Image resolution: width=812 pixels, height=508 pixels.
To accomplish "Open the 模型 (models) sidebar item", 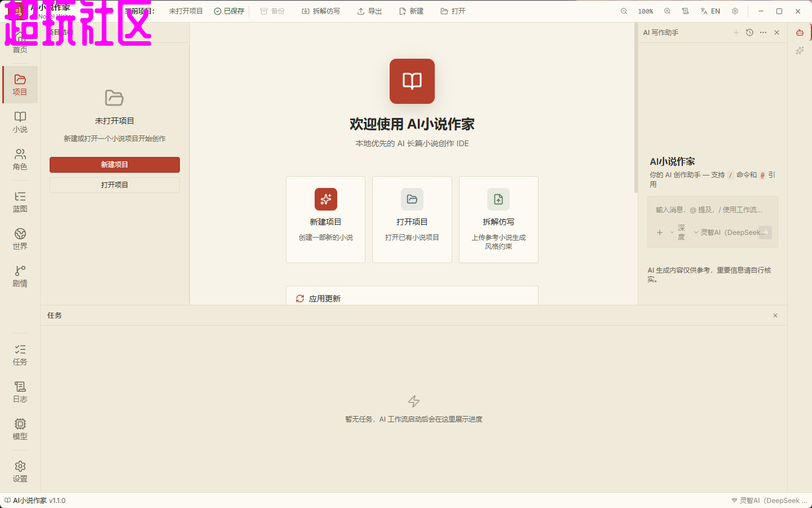I will (20, 429).
